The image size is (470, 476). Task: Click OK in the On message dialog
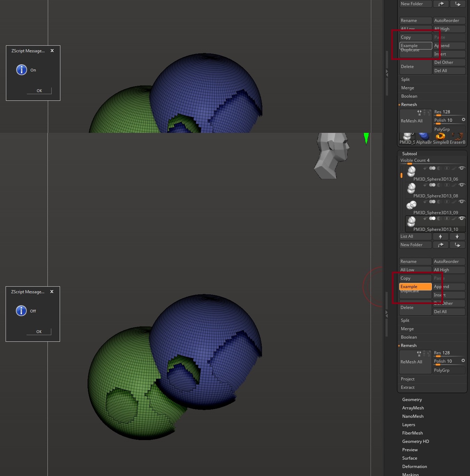pyautogui.click(x=39, y=91)
